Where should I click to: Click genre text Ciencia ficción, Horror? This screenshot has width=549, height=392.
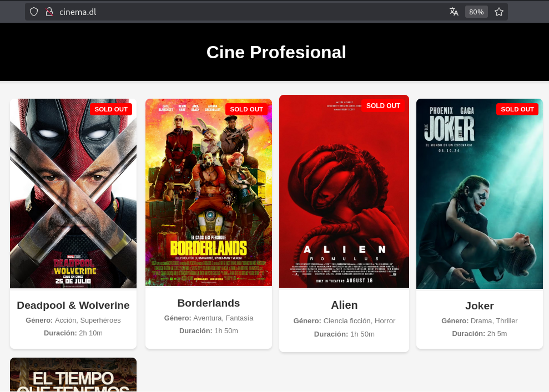359,321
